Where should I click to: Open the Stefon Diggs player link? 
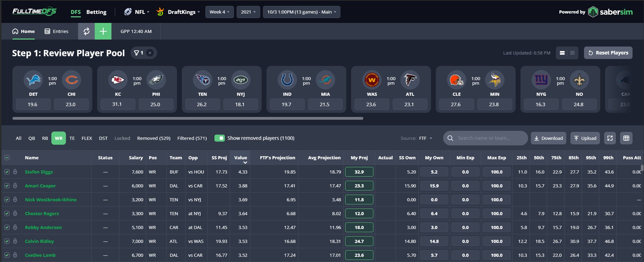click(39, 172)
